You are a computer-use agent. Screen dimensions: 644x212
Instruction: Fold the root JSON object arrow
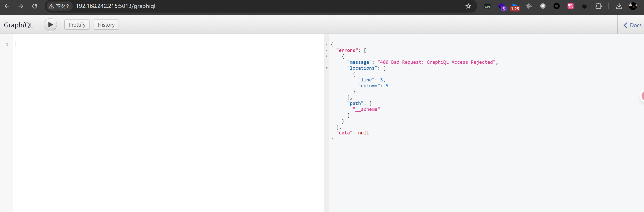326,45
